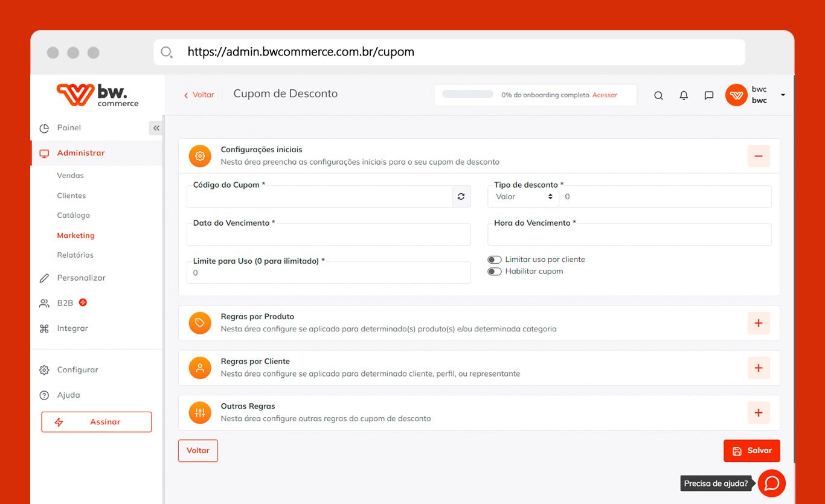Viewport: 825px width, 504px height.
Task: Expand Outras Regras section
Action: pyautogui.click(x=759, y=413)
